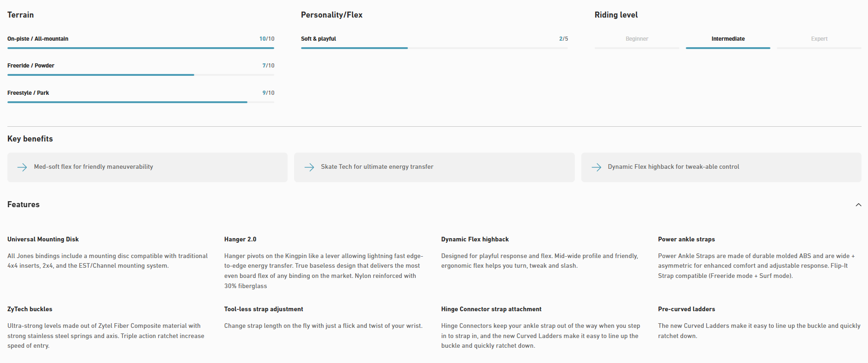Viewport: 868px width, 363px height.
Task: Click the ZyTech buckles feature title
Action: [x=30, y=309]
